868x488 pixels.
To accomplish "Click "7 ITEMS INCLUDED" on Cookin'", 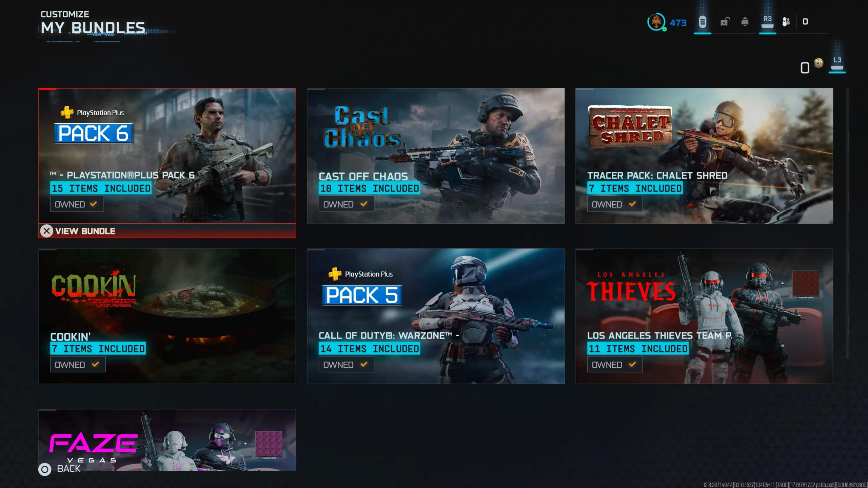I will coord(98,348).
